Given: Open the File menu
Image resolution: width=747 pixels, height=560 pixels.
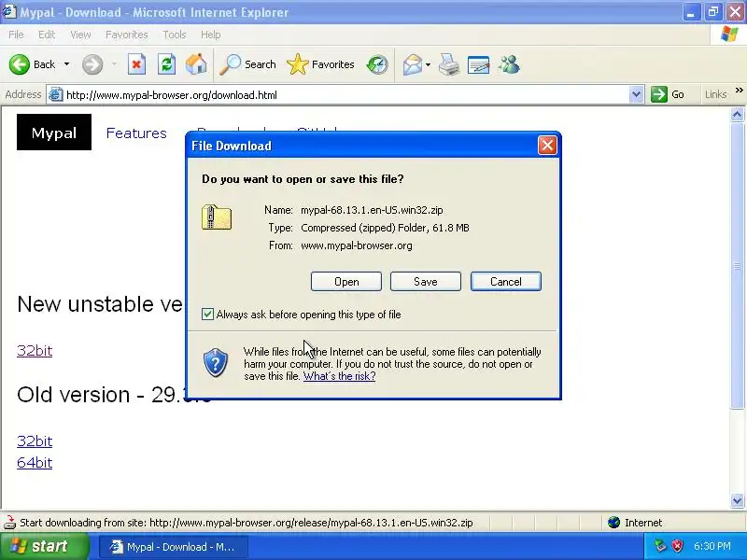Looking at the screenshot, I should (x=16, y=35).
